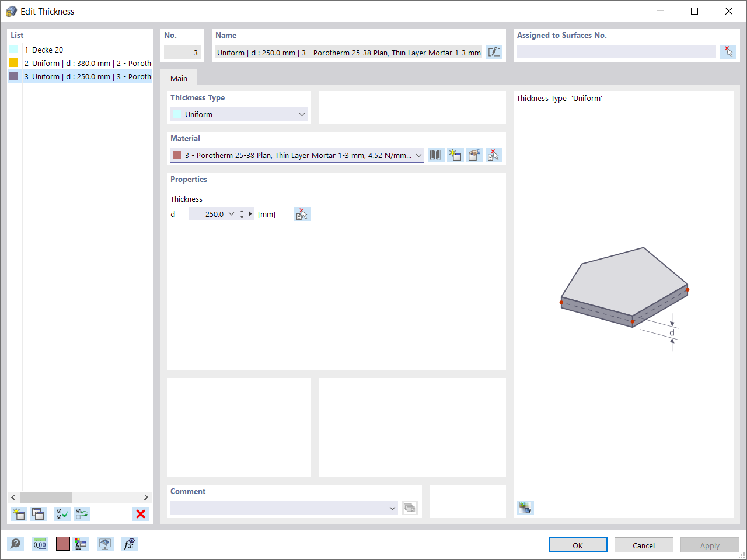747x560 pixels.
Task: Click the edit name icon beside Name field
Action: [494, 52]
